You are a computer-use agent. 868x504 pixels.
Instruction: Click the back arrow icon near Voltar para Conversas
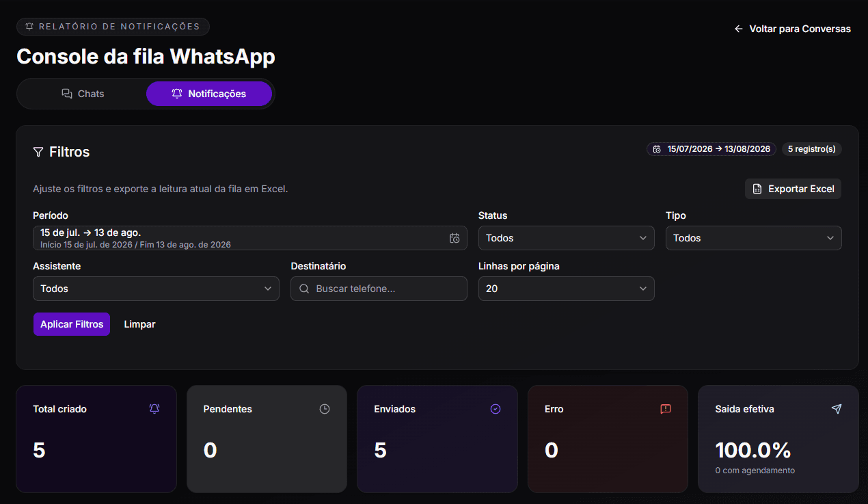pos(738,29)
